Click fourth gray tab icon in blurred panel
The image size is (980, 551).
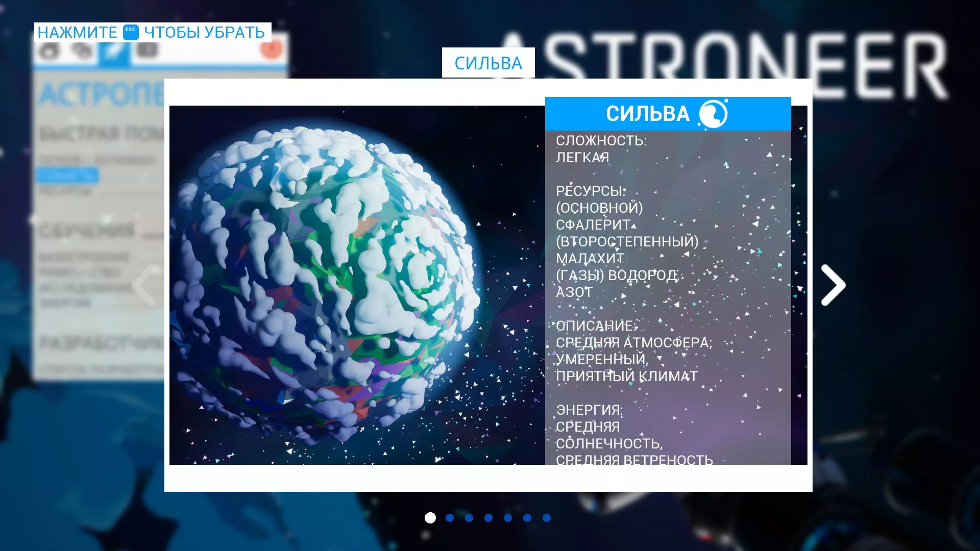tap(147, 51)
